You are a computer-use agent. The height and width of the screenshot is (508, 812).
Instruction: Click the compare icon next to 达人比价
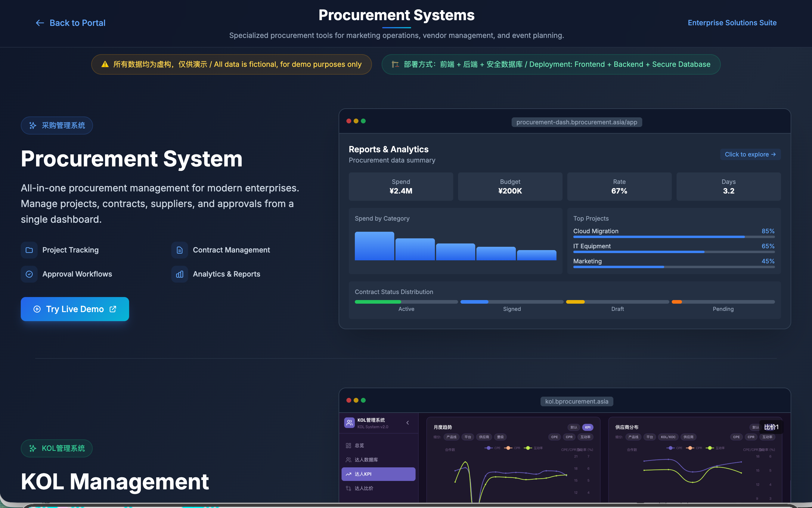349,488
